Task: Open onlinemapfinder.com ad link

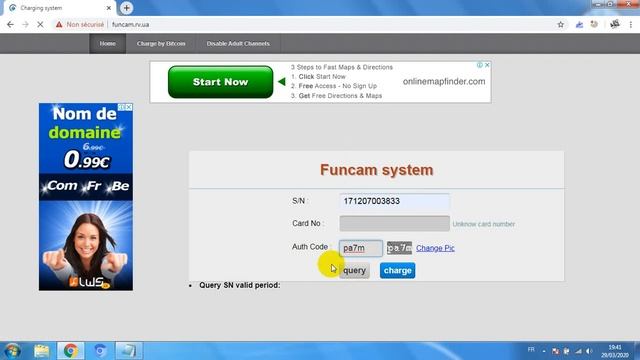Action: click(444, 82)
